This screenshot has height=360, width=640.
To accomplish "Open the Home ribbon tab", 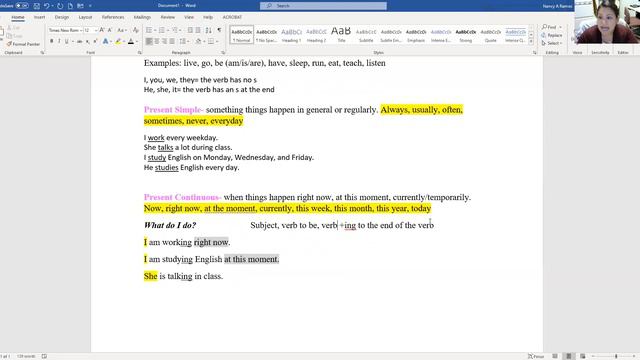I will click(x=18, y=17).
